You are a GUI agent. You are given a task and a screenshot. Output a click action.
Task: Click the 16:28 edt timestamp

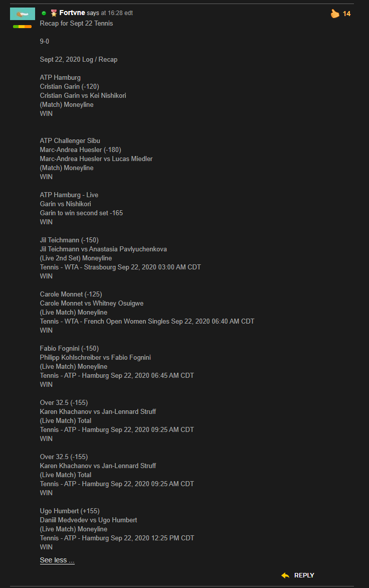(120, 13)
